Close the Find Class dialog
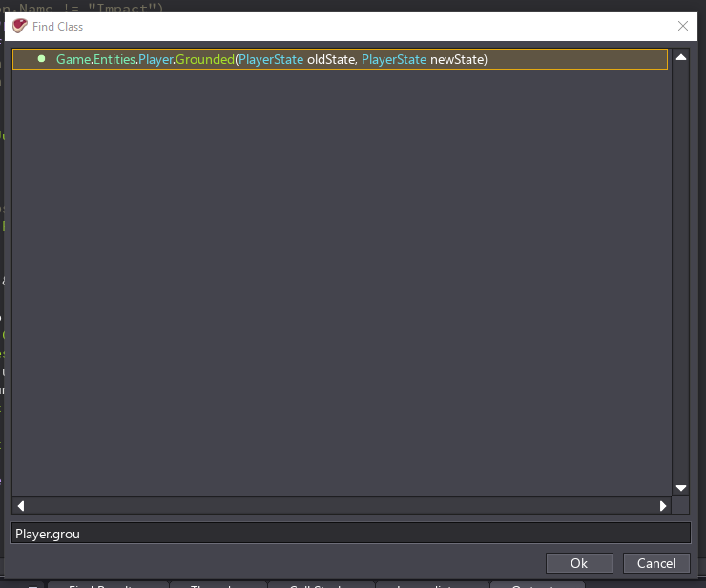 [x=682, y=26]
